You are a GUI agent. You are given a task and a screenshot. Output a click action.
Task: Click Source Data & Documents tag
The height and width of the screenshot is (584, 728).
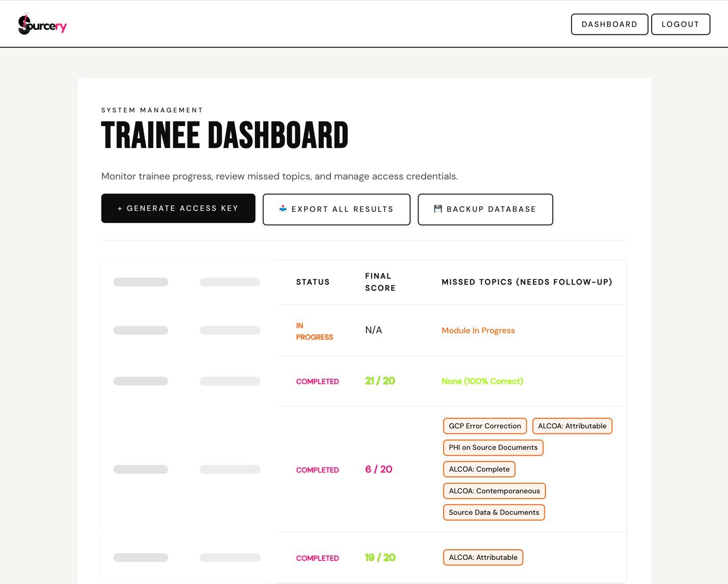494,512
